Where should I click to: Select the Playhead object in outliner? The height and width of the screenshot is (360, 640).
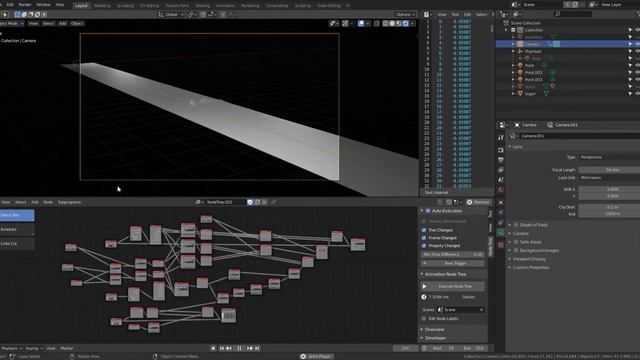[533, 51]
